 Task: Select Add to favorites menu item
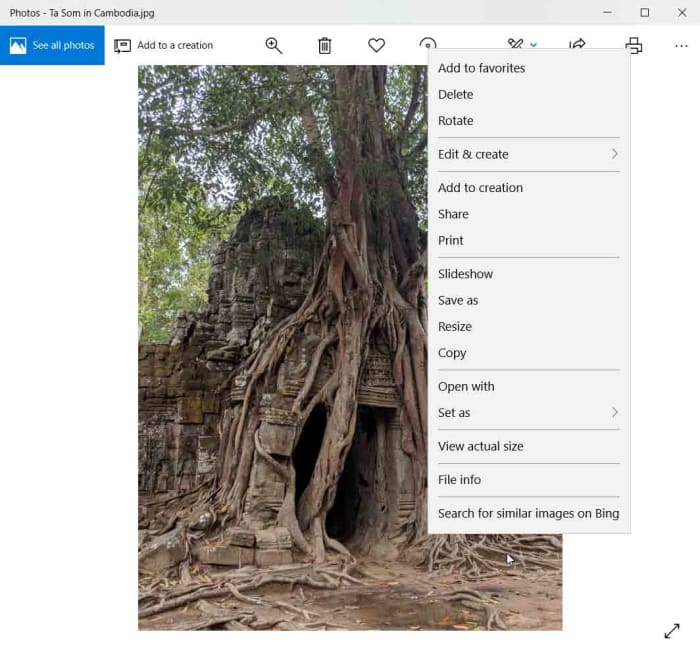[x=529, y=68]
